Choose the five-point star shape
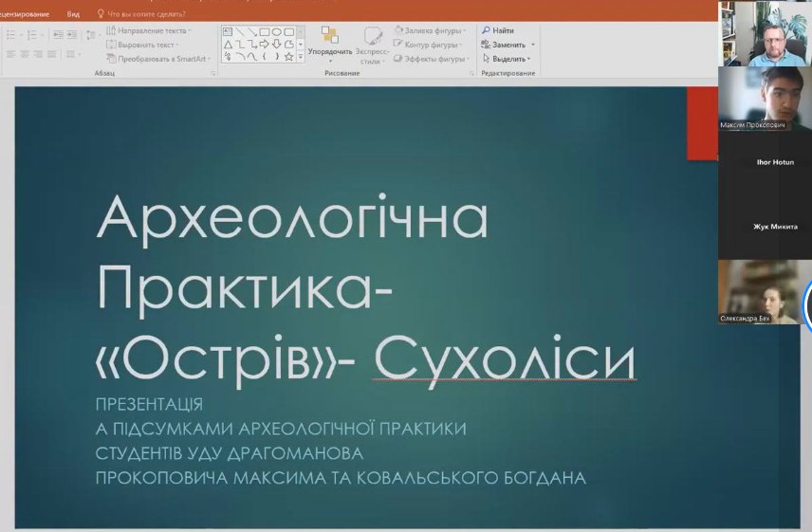 [289, 56]
